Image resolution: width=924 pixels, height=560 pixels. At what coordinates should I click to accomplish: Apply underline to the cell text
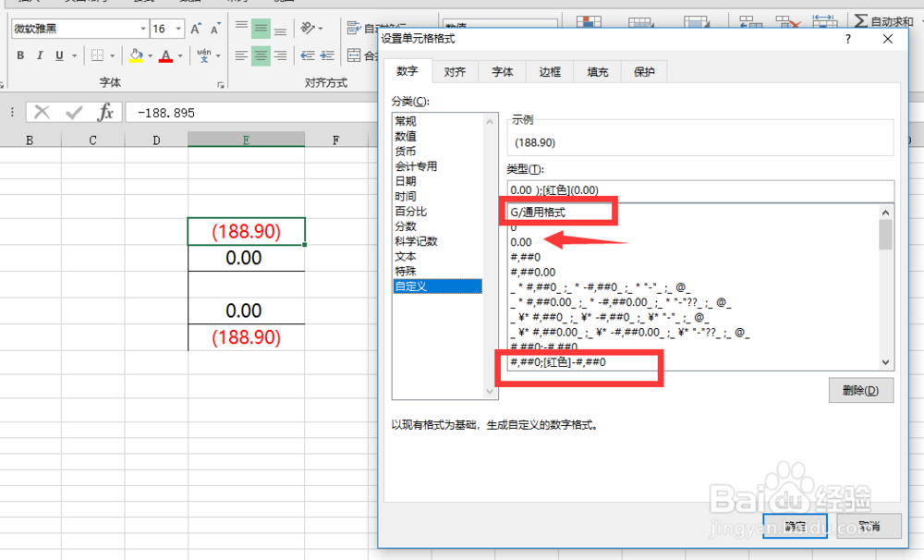tap(58, 56)
